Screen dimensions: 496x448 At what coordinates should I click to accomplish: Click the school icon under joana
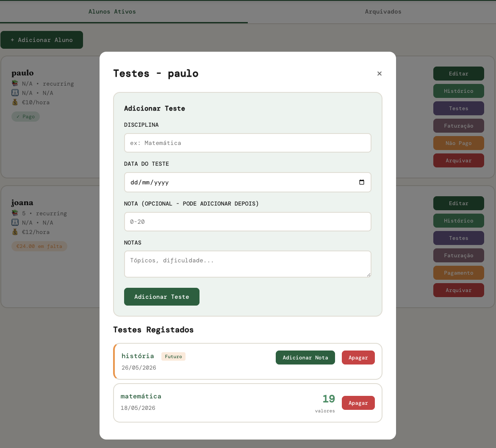[x=15, y=222]
